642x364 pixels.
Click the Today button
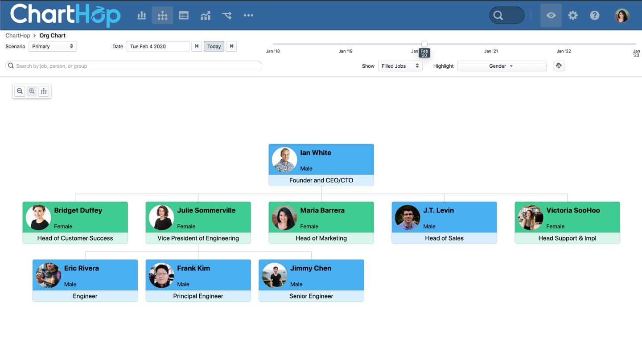pos(214,46)
